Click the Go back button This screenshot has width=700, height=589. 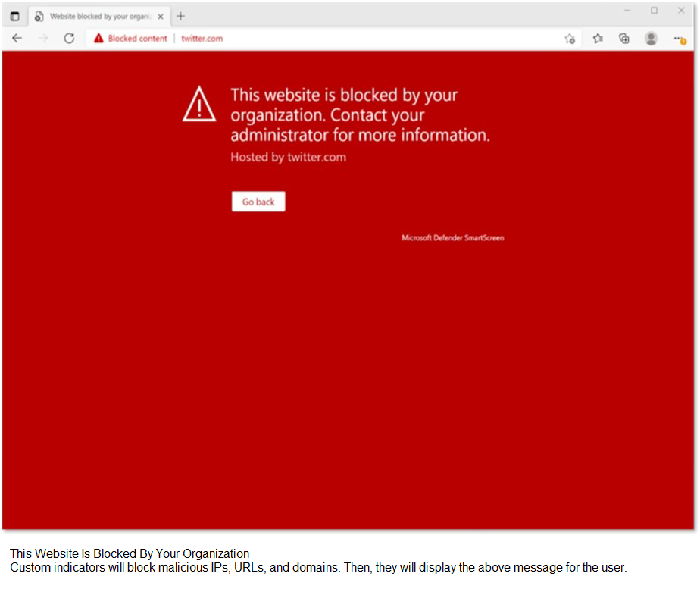[258, 202]
